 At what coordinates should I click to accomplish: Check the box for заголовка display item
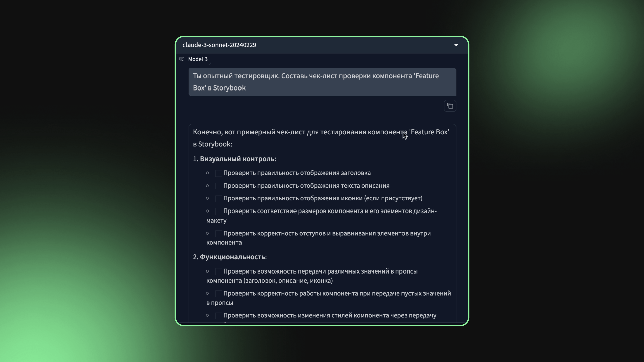click(x=218, y=173)
